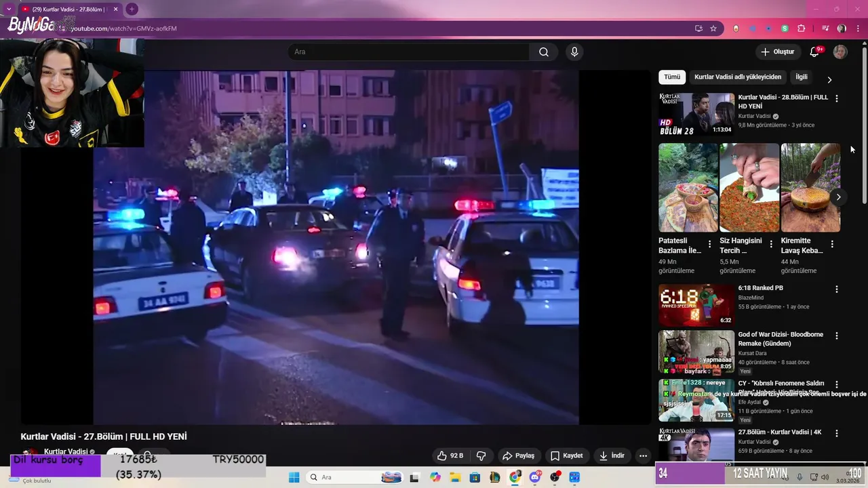Screen dimensions: 868x488
Task: Open Discord from taskbar
Action: coord(535,477)
